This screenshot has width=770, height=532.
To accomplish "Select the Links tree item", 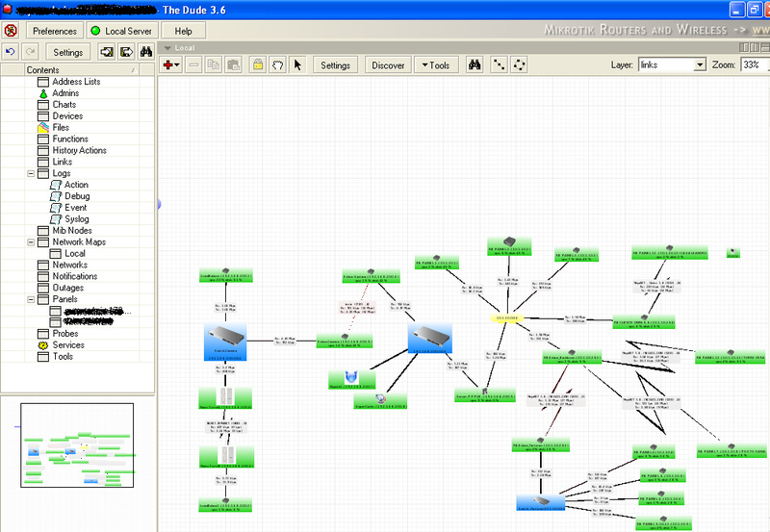I will pyautogui.click(x=62, y=162).
